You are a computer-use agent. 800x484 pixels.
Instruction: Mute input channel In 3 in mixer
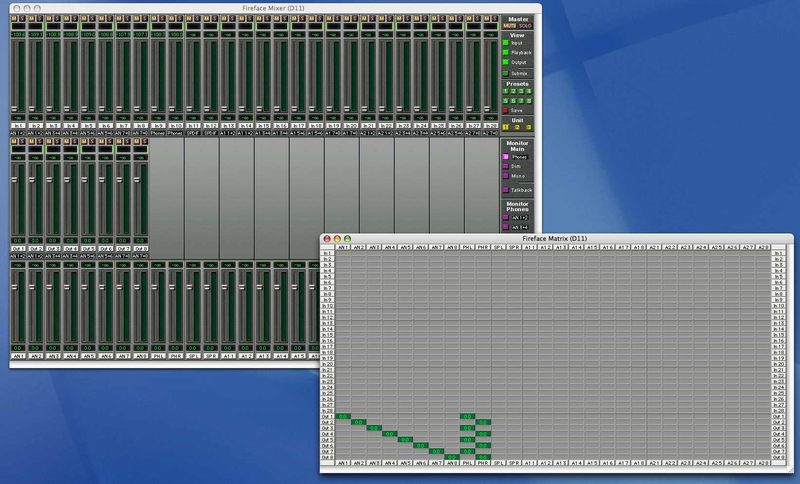click(x=49, y=18)
